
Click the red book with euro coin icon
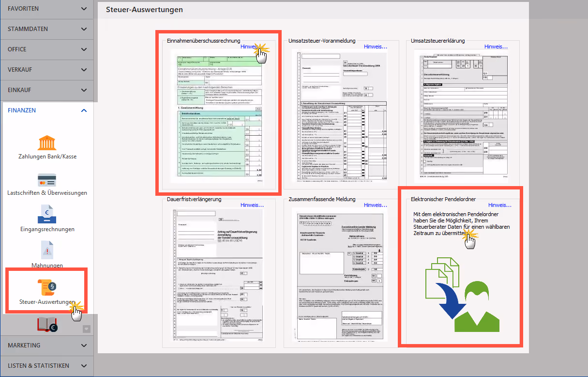point(47,326)
